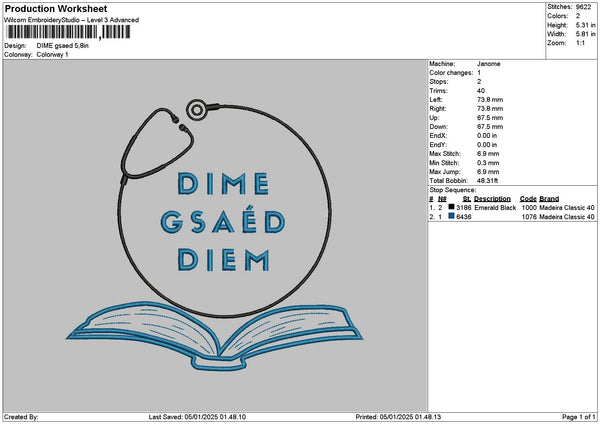The width and height of the screenshot is (600, 424).
Task: Select the 'Production Worksheet' title
Action: click(56, 8)
